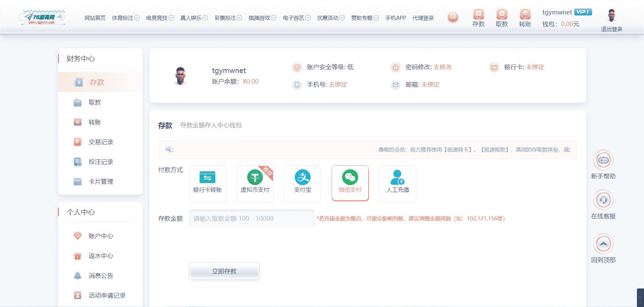The image size is (644, 307).
Task: Click the speaker announcement icon
Action: tap(170, 149)
